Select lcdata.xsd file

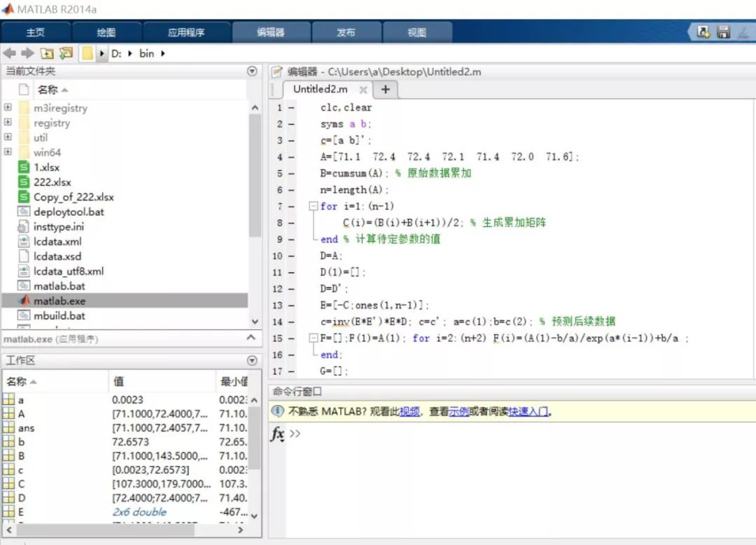pos(57,256)
